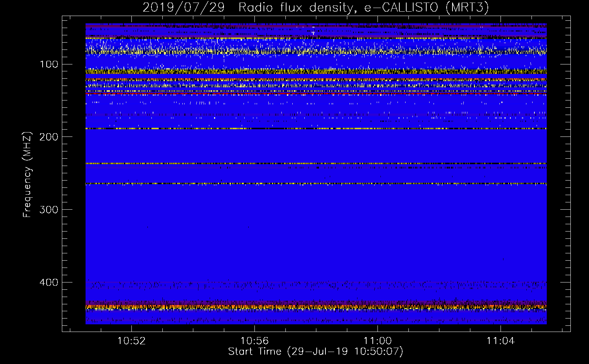This screenshot has width=589, height=364.
Task: Select the '100' frequency axis label
Action: (49, 64)
